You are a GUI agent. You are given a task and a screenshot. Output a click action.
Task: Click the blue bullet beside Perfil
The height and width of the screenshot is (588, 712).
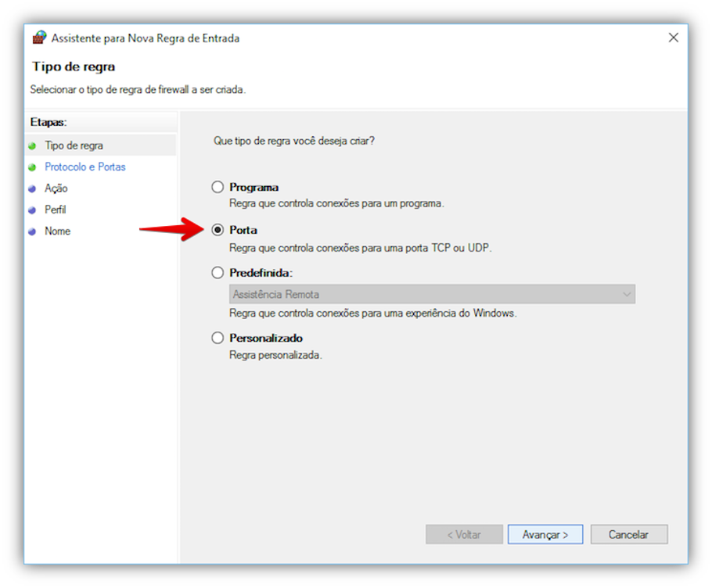click(x=32, y=210)
